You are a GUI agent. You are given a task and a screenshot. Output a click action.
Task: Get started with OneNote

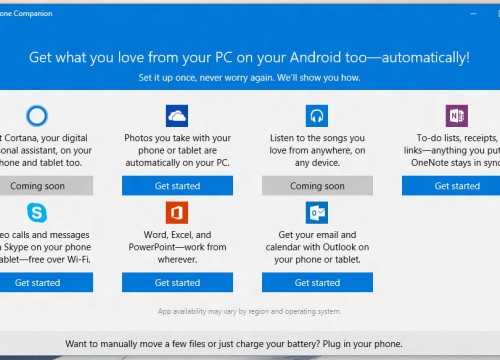tap(451, 186)
